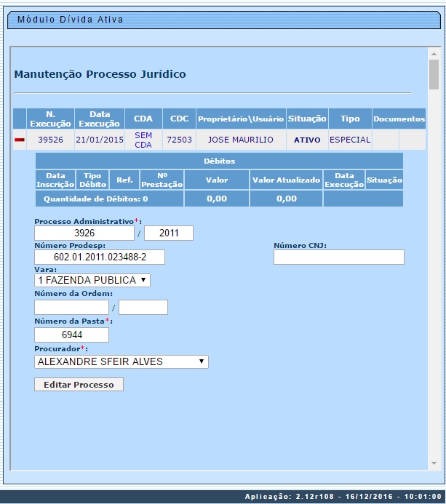
Task: Click the scrollbar down arrow
Action: (434, 463)
